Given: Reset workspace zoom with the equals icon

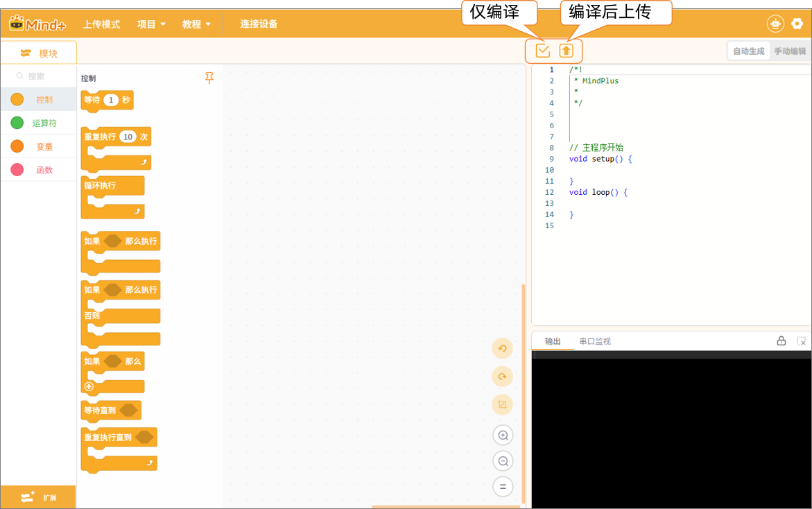Looking at the screenshot, I should click(503, 487).
